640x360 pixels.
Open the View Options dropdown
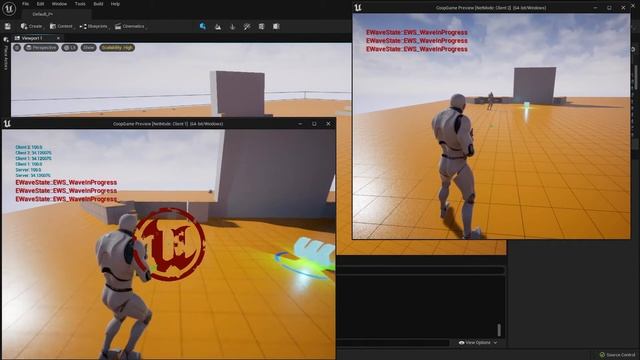tap(478, 343)
